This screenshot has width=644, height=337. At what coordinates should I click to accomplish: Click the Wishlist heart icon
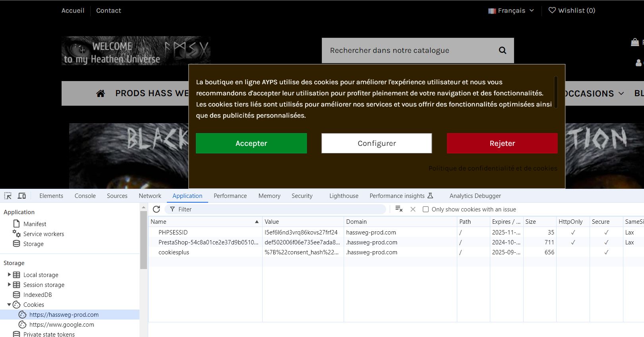pyautogui.click(x=552, y=10)
